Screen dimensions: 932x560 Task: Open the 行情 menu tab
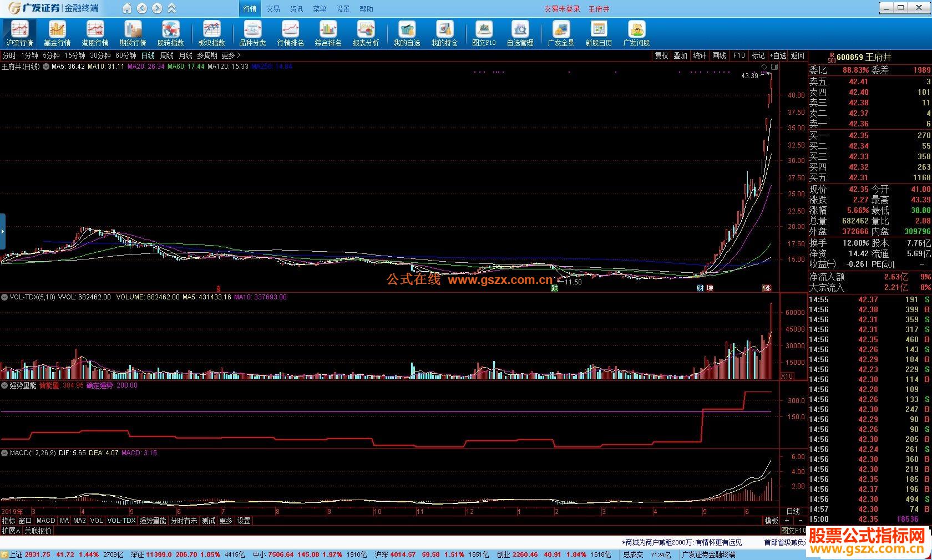[250, 9]
